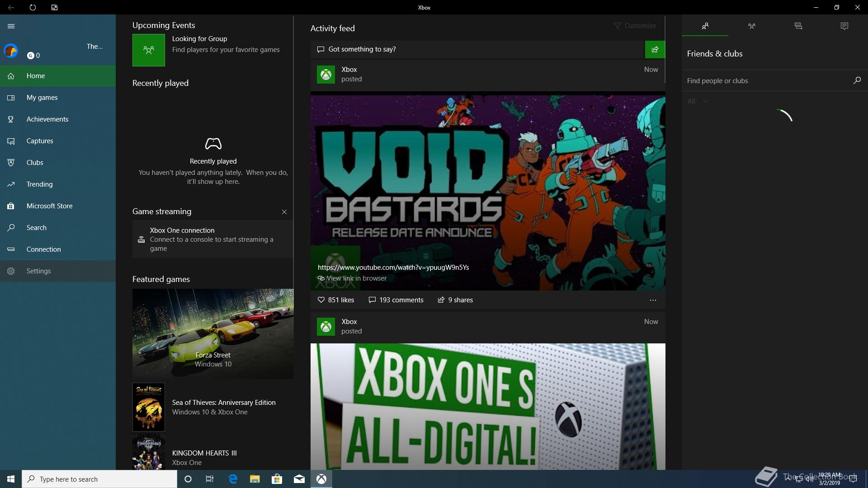Open My games section

coord(58,98)
